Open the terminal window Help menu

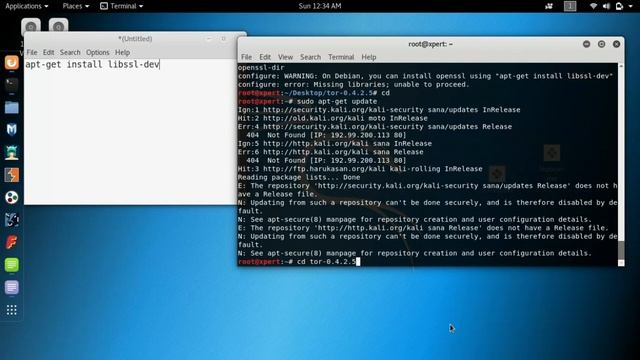pyautogui.click(x=369, y=57)
